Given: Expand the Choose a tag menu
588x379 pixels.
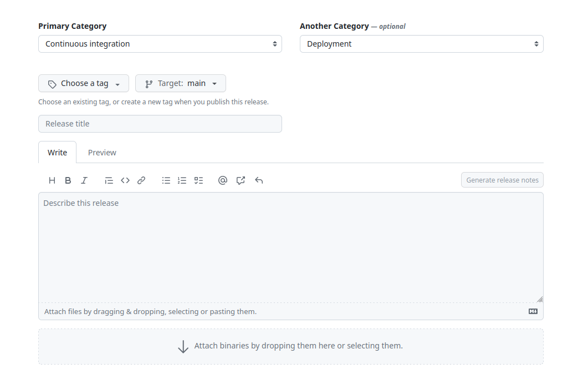Looking at the screenshot, I should click(x=84, y=83).
